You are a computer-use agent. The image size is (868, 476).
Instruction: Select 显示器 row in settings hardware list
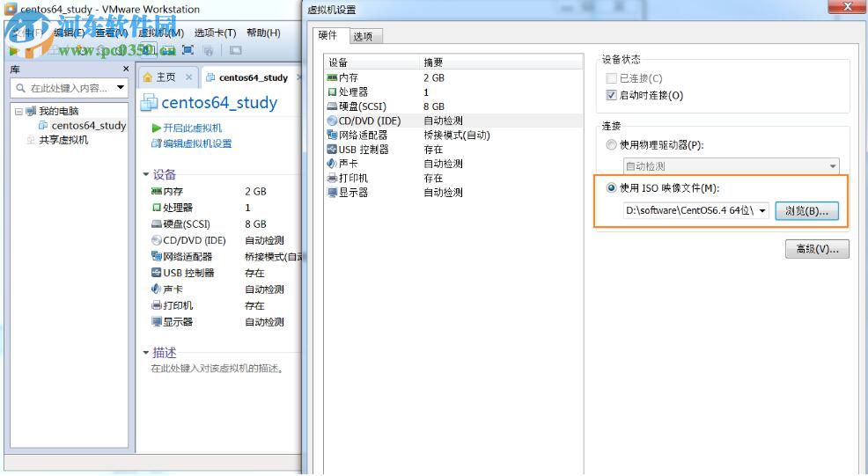pyautogui.click(x=453, y=193)
